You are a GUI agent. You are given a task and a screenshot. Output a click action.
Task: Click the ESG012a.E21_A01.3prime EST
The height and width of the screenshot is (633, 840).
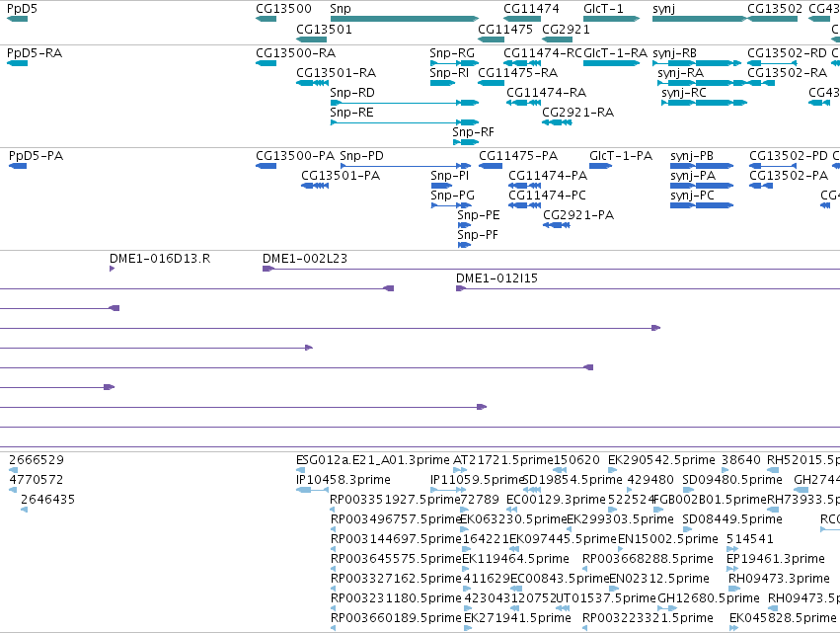click(x=299, y=470)
